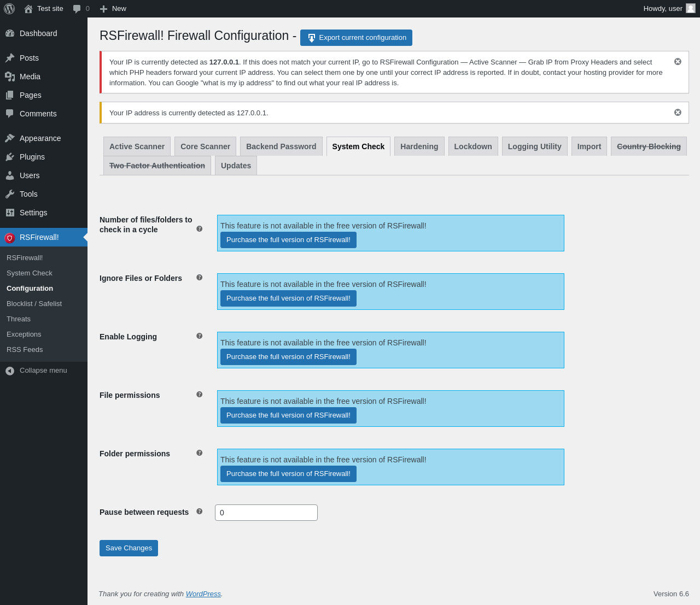Click the Users person icon
The height and width of the screenshot is (605, 700).
click(10, 175)
